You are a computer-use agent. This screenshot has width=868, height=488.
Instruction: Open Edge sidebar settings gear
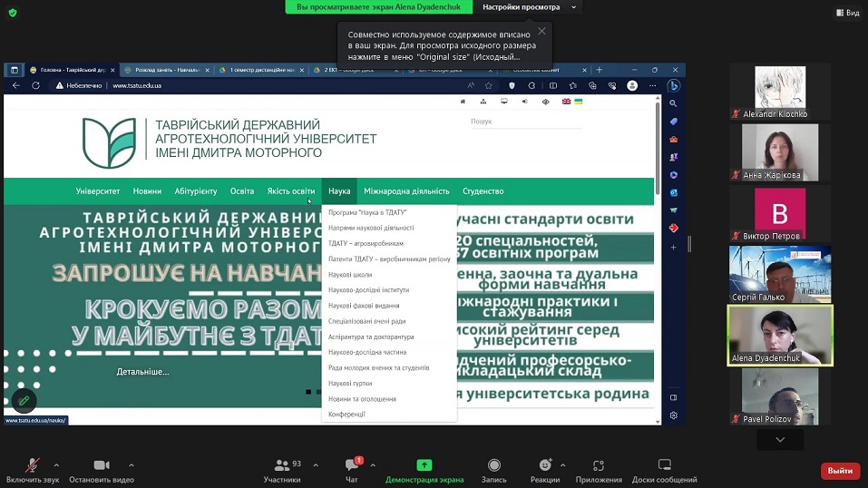click(x=673, y=415)
